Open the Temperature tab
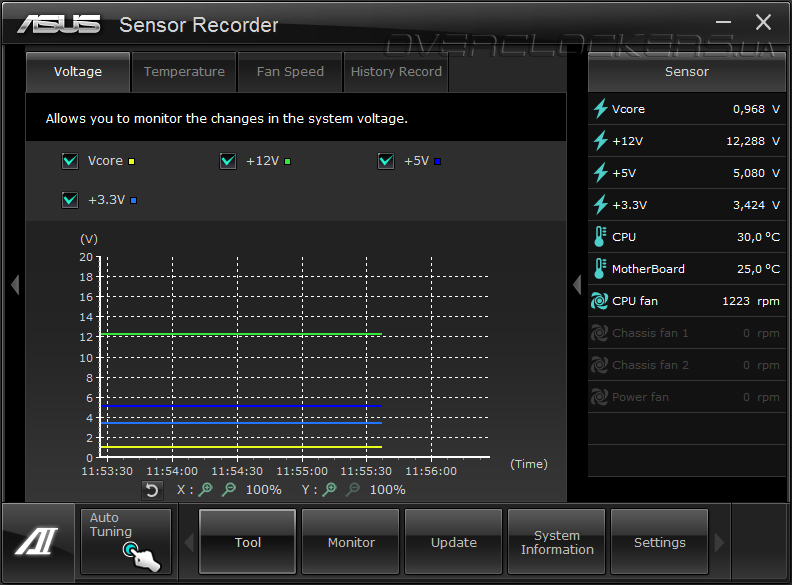This screenshot has height=585, width=792. 184,72
